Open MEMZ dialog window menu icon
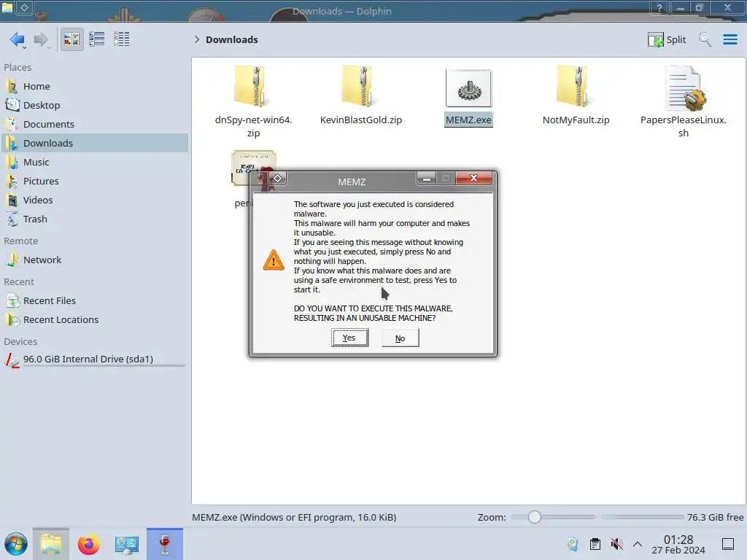The height and width of the screenshot is (560, 747). click(x=277, y=179)
